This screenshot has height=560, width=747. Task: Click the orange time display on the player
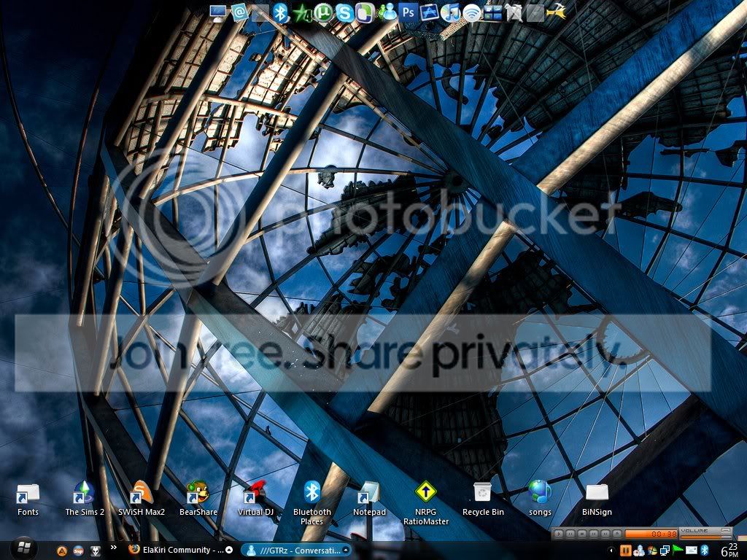651,534
